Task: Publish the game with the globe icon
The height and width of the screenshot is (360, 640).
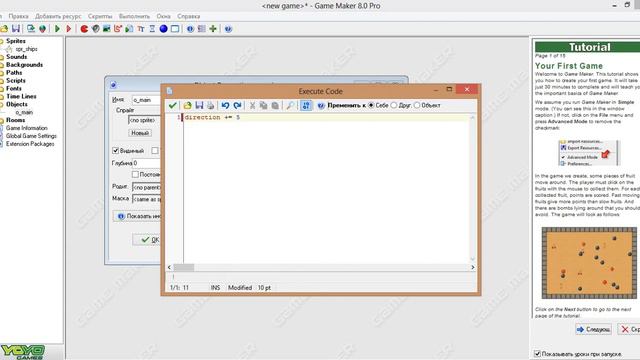Action: click(42, 29)
